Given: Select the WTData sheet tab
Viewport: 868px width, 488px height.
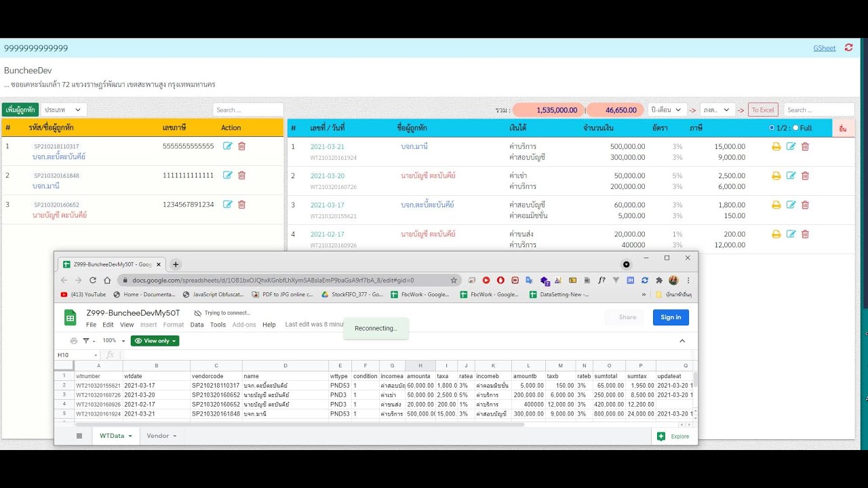Looking at the screenshot, I should point(116,436).
